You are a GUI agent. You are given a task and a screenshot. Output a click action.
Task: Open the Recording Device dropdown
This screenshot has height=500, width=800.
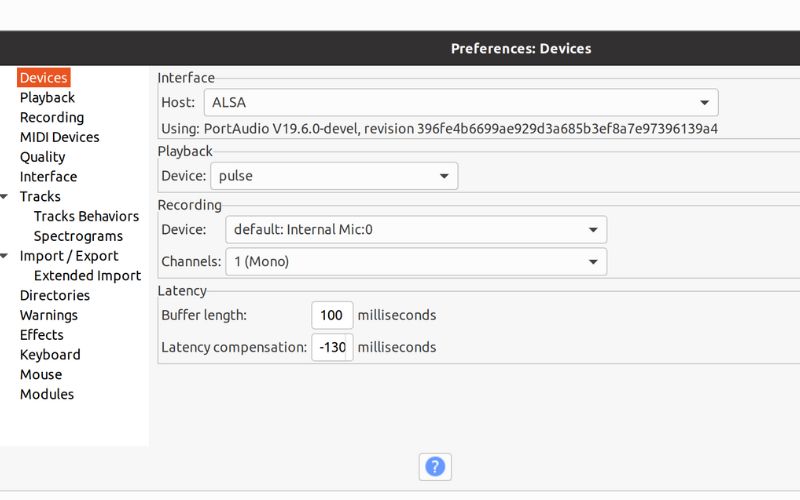point(416,230)
